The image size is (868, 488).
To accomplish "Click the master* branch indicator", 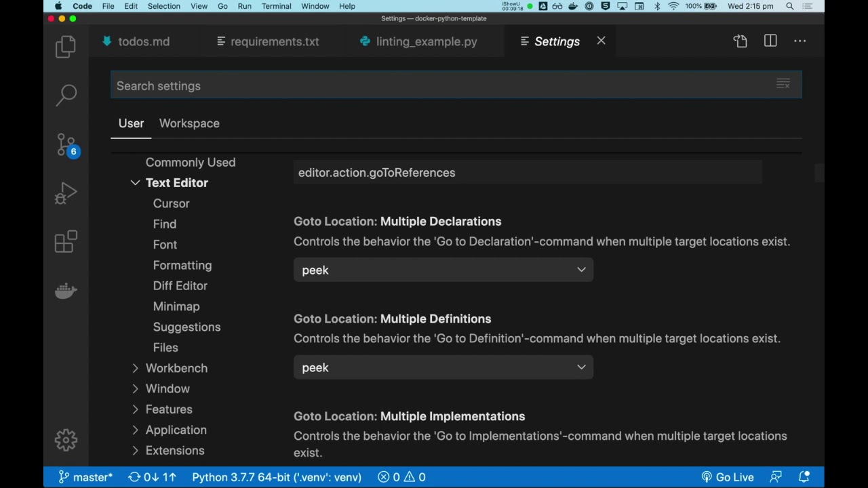I will (x=85, y=477).
